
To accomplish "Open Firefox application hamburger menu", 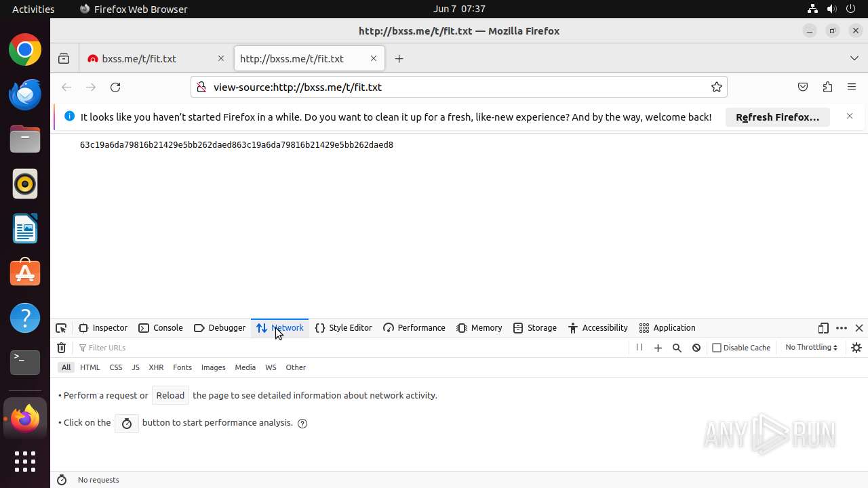I will [x=852, y=87].
